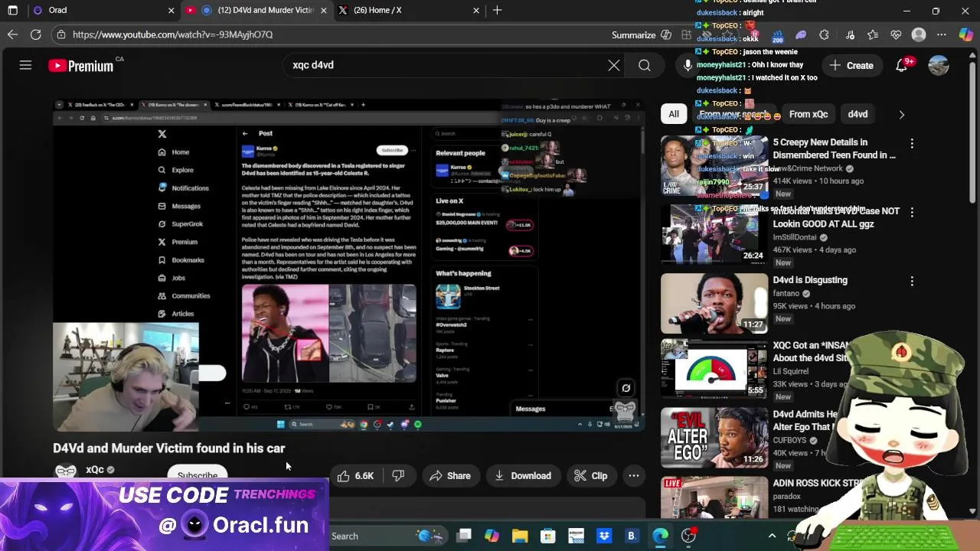Open YouTube notifications bell

tap(902, 66)
